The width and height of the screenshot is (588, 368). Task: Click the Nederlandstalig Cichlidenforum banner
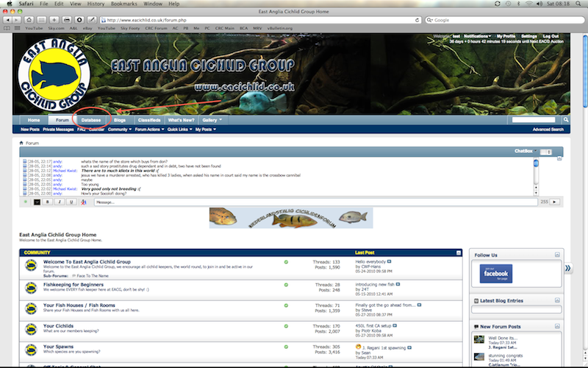point(291,218)
